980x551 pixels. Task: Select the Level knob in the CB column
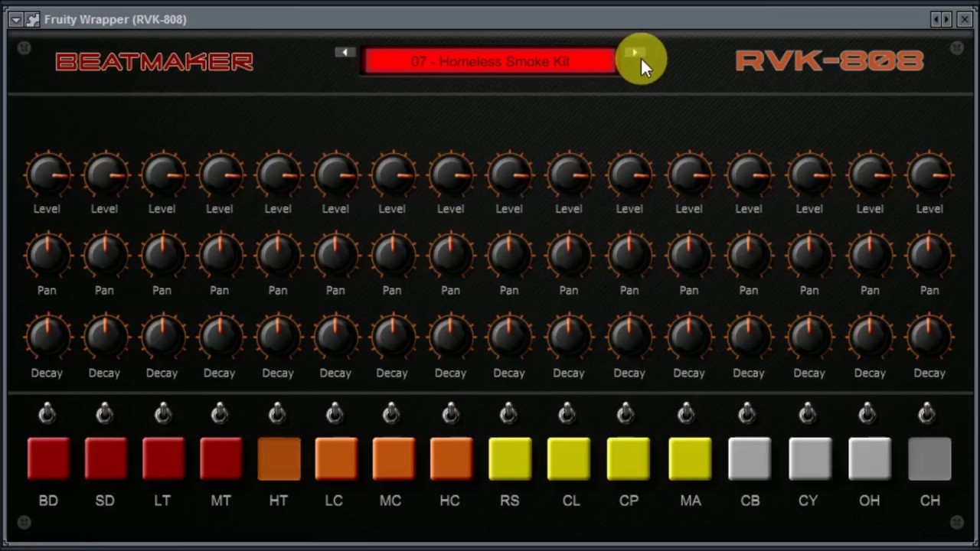(x=750, y=174)
